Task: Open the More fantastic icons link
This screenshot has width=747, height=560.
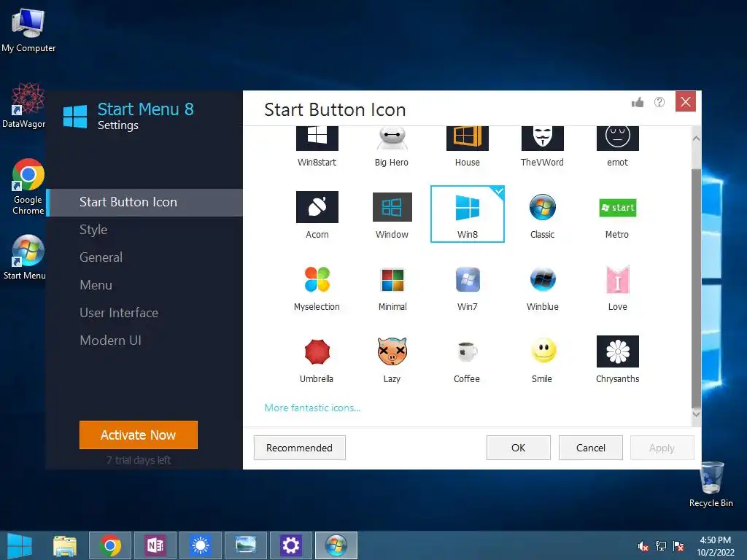Action: click(312, 408)
